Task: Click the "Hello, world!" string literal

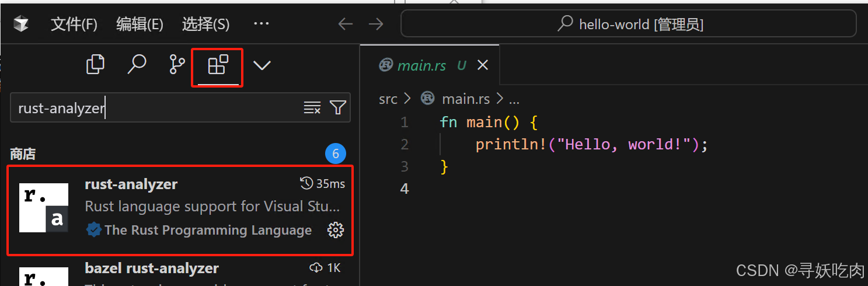Action: 623,144
